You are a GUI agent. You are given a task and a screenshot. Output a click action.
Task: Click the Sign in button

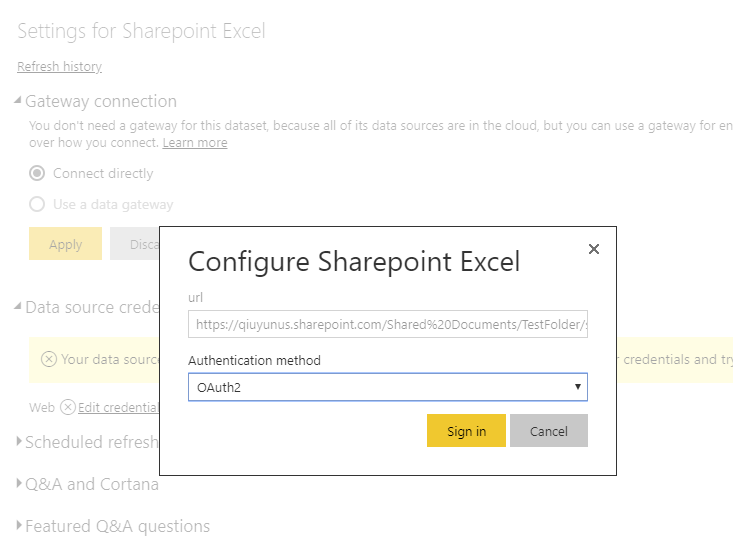tap(466, 431)
